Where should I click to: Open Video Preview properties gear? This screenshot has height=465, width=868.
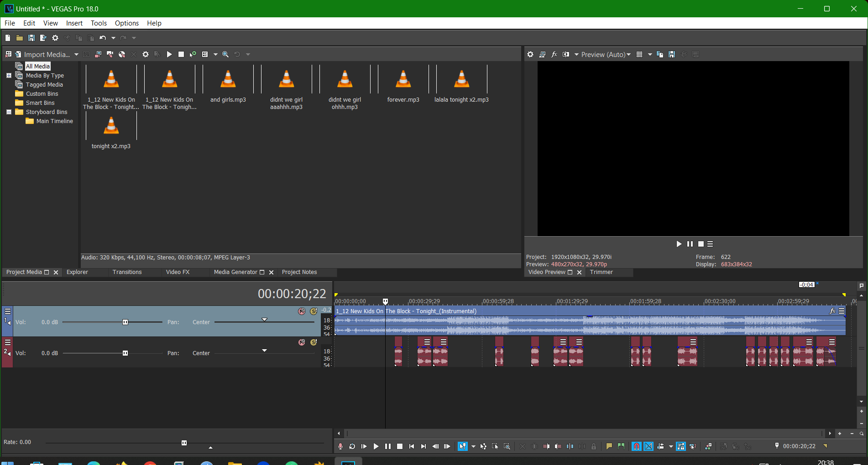[530, 54]
